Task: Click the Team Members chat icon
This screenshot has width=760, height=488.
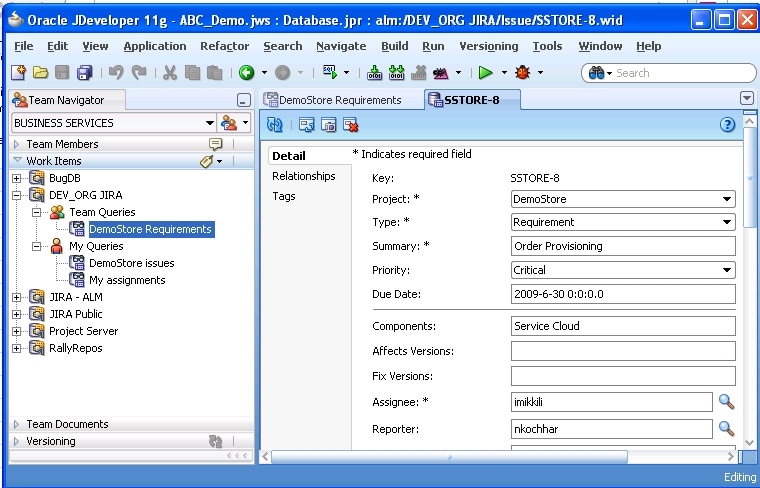Action: [x=215, y=143]
